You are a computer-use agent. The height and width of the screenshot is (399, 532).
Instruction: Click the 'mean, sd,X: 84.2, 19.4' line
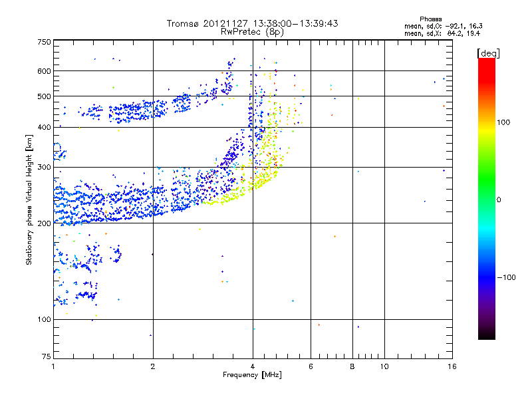[442, 33]
